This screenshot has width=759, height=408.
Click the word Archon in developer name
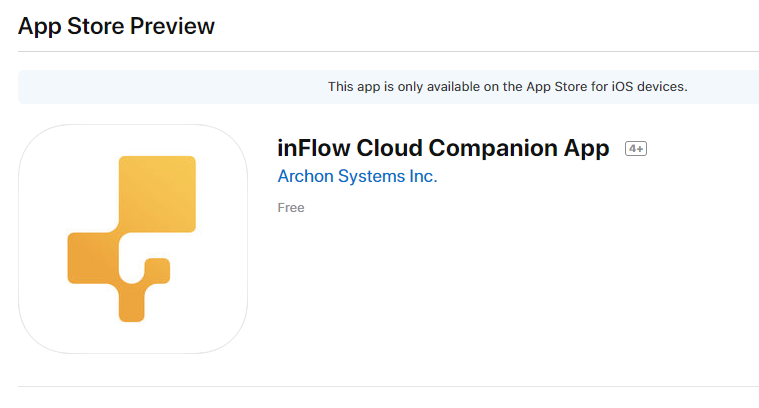305,176
